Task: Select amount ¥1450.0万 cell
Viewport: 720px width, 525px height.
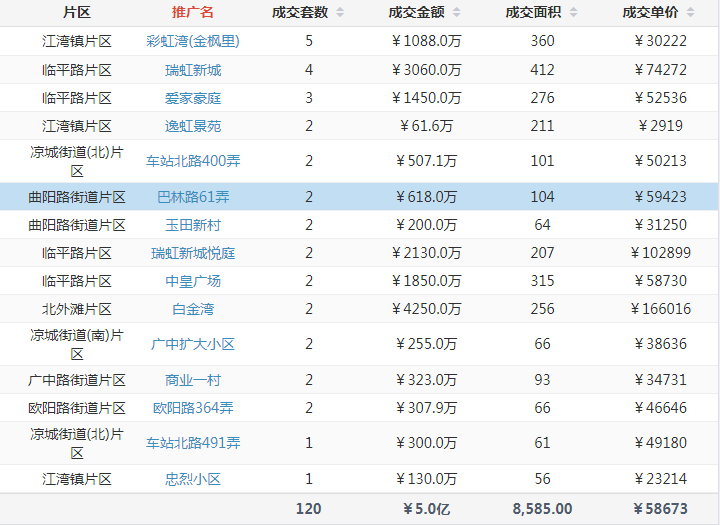Action: coord(426,98)
